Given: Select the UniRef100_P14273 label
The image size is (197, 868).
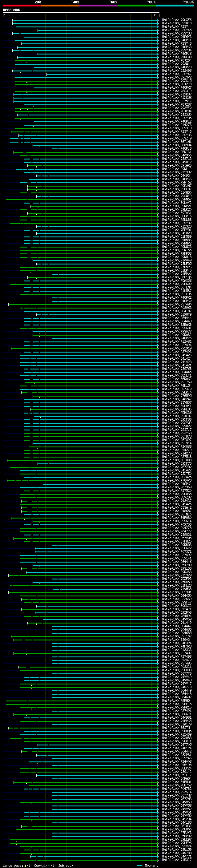Looking at the screenshot, I should [177, 125].
